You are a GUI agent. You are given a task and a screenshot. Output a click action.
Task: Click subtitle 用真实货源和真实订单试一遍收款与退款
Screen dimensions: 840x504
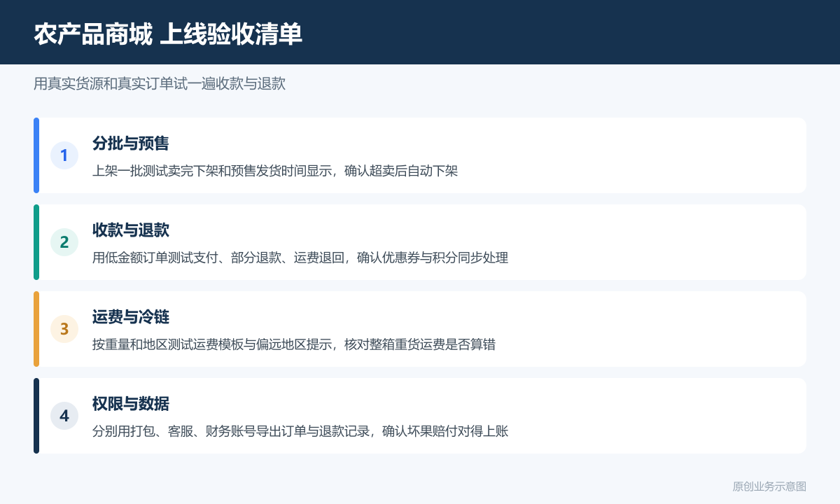point(160,83)
